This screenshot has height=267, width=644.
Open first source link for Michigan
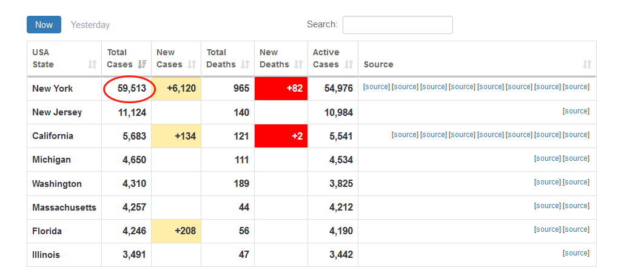pos(547,158)
